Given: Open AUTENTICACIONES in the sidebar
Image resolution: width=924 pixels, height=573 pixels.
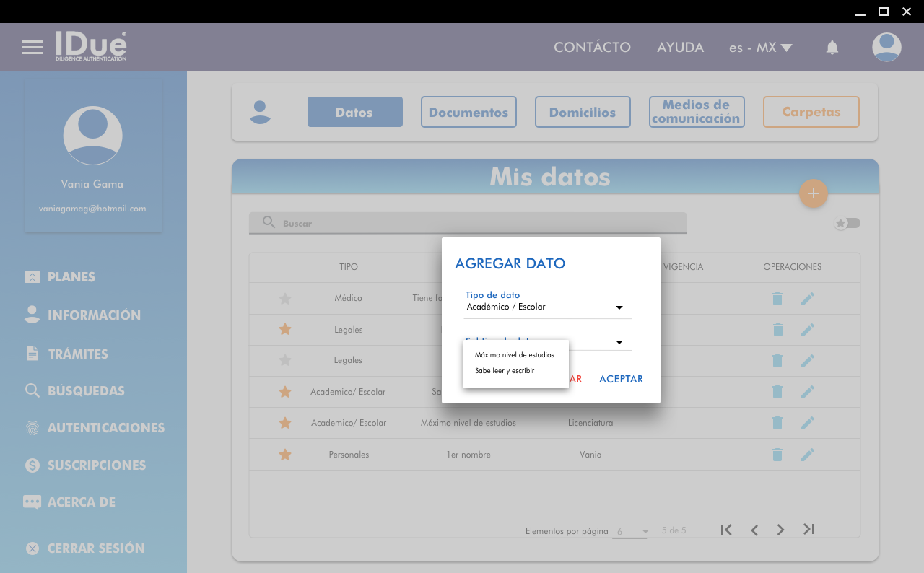Looking at the screenshot, I should pos(105,428).
